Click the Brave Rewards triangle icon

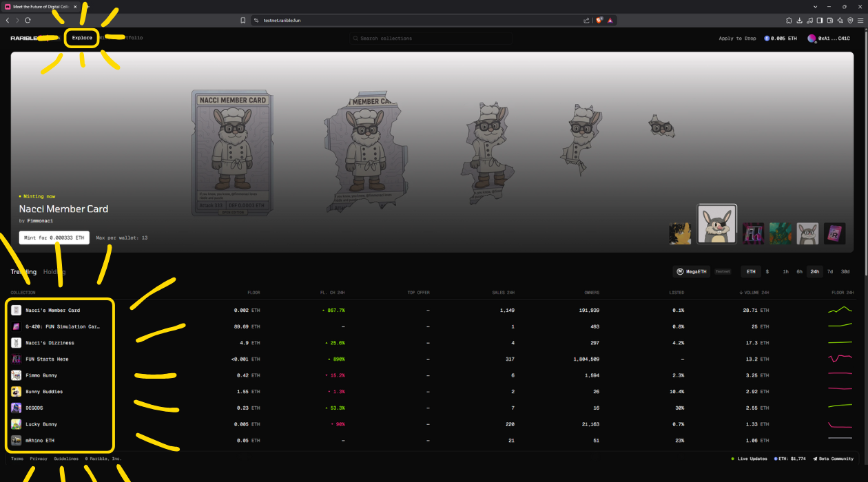click(x=610, y=21)
